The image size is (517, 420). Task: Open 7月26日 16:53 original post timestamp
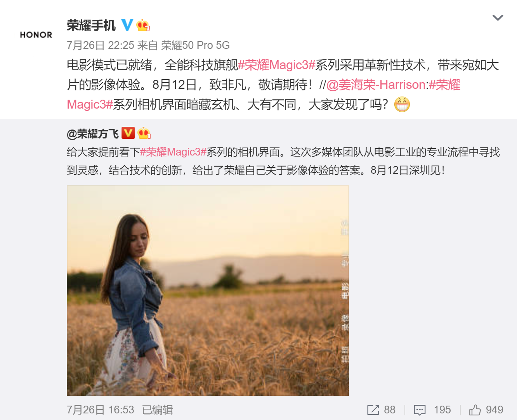click(101, 410)
